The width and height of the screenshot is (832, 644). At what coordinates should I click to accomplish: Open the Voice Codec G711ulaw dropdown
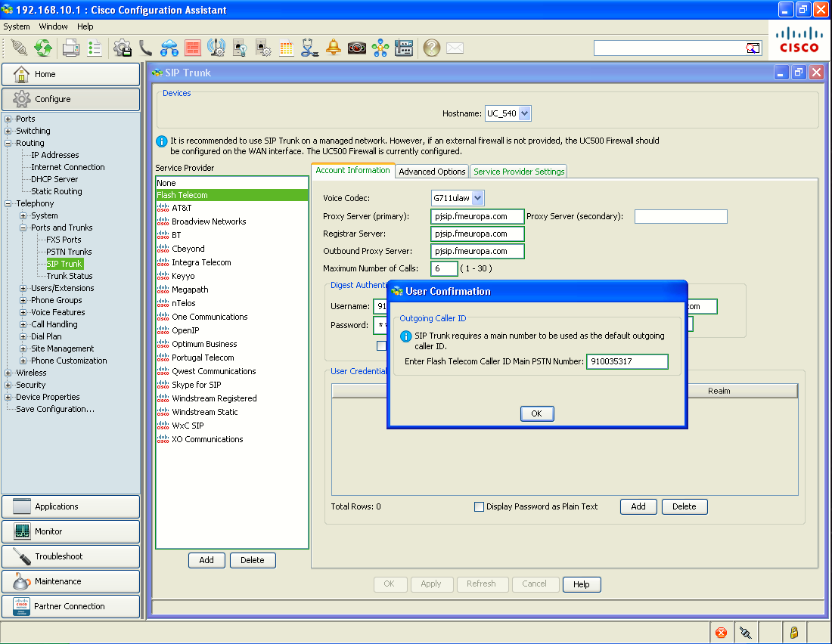click(x=477, y=198)
